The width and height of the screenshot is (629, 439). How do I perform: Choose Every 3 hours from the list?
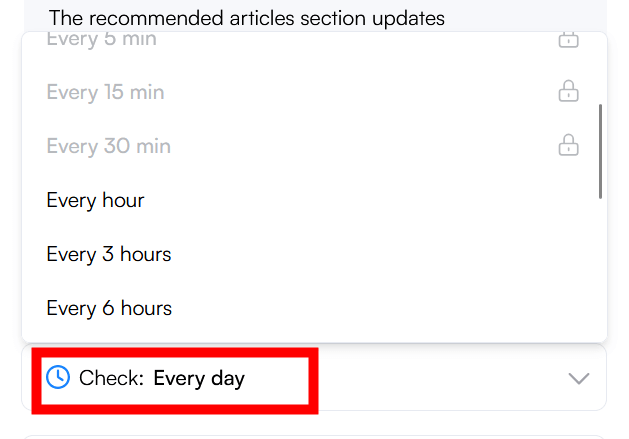(109, 254)
